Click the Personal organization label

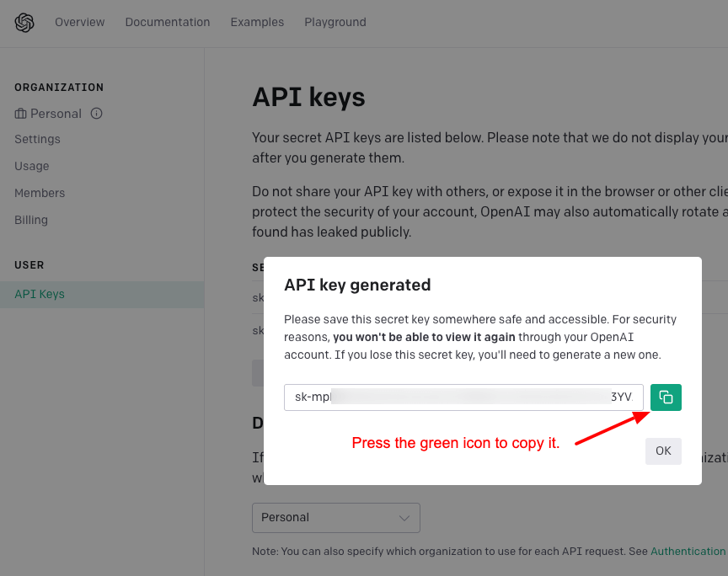[56, 114]
